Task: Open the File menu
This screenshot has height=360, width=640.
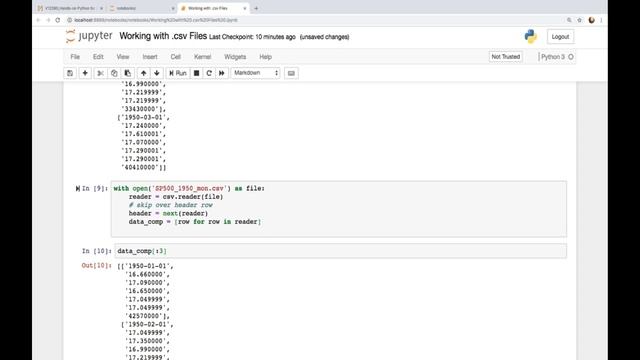Action: (x=75, y=57)
